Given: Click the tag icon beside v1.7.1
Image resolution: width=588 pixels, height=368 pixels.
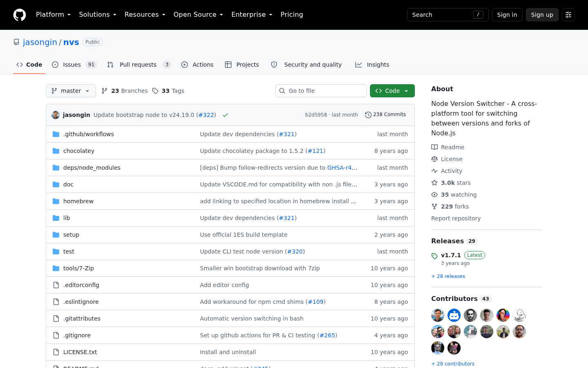Looking at the screenshot, I should [434, 256].
